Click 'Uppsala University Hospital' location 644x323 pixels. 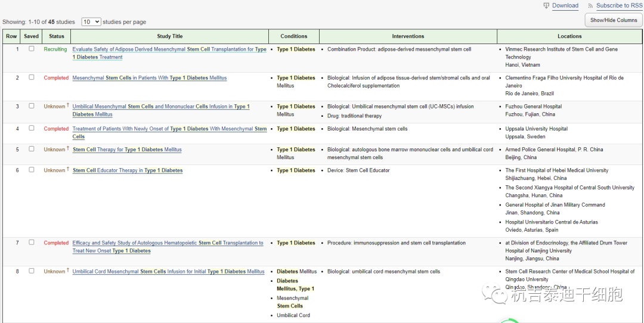point(537,129)
